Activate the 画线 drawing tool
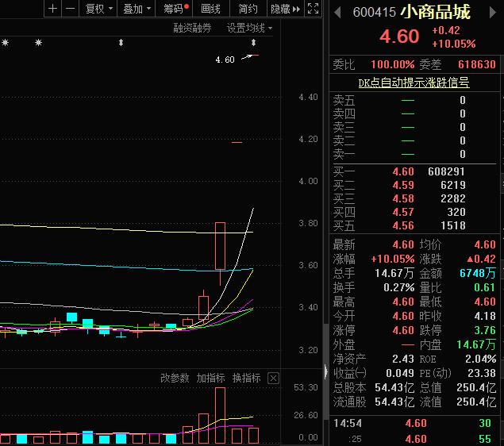 pos(211,9)
